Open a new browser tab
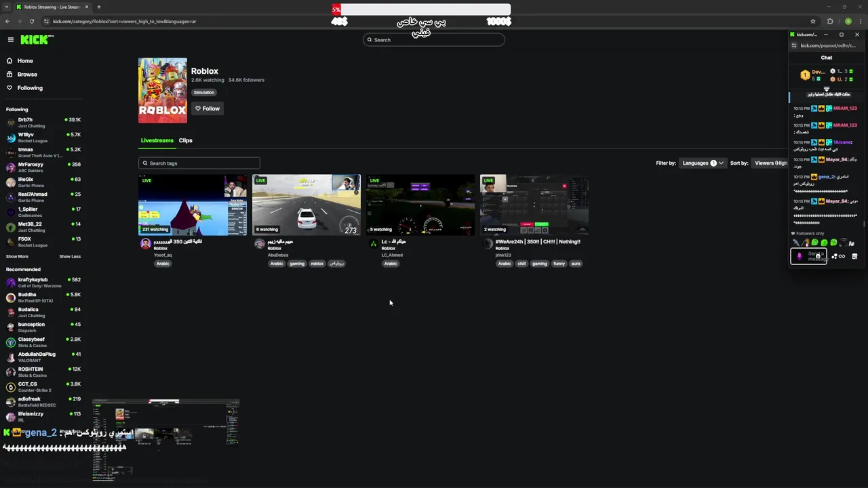The height and width of the screenshot is (488, 868). point(98,7)
